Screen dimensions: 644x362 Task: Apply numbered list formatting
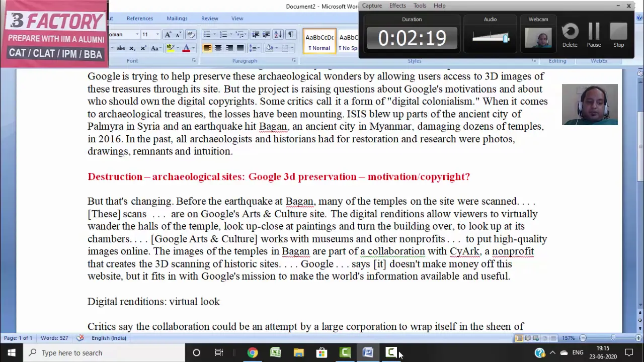tap(223, 34)
